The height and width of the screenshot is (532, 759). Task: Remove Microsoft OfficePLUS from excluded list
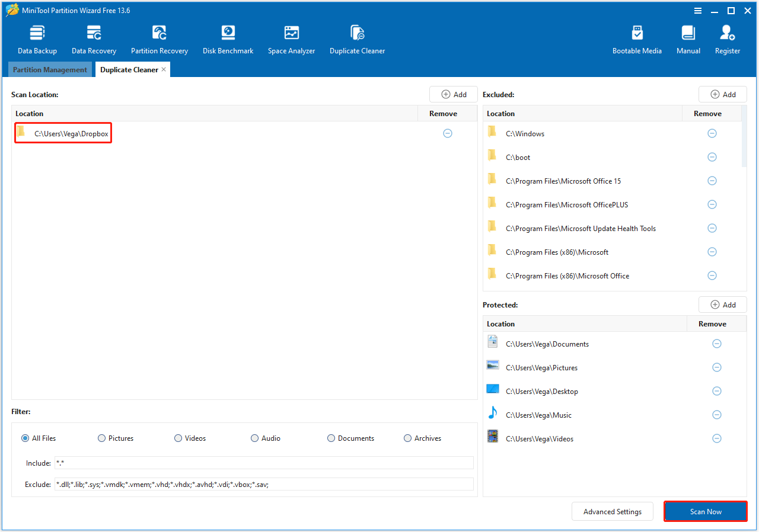(x=712, y=204)
